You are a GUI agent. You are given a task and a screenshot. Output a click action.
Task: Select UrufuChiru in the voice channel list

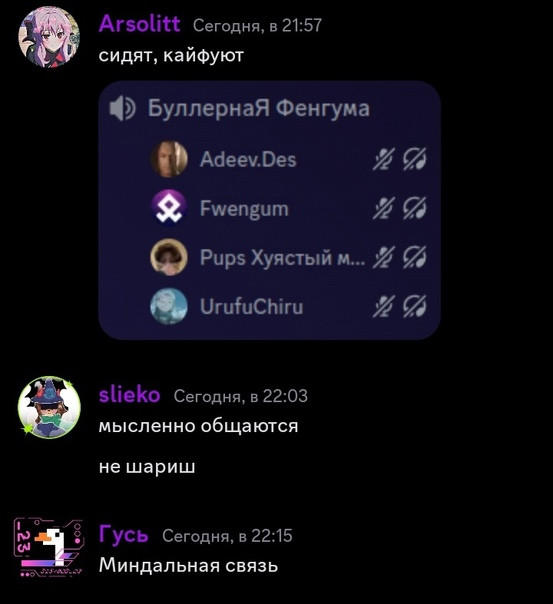click(x=251, y=307)
